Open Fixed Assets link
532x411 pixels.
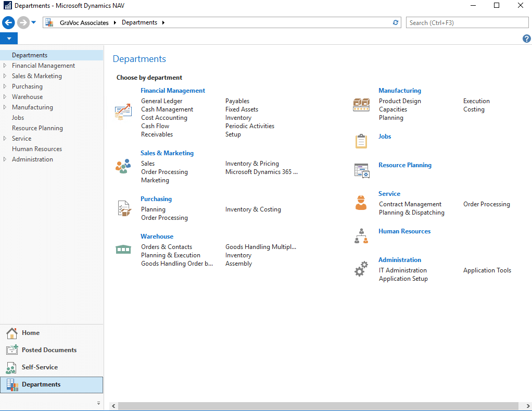242,109
